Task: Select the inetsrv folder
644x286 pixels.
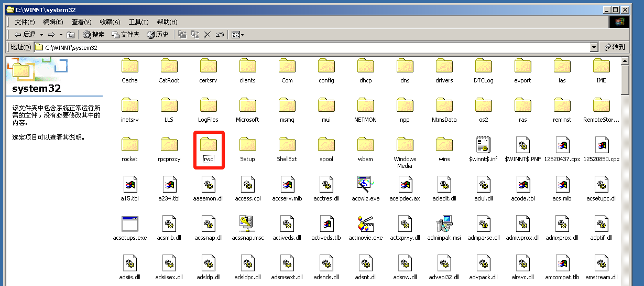Action: pyautogui.click(x=129, y=110)
